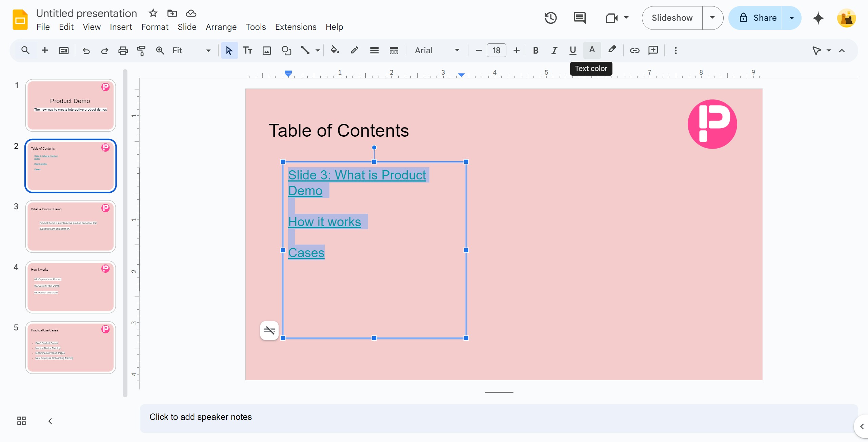Check the cloud document status icon
This screenshot has height=443, width=868.
click(x=191, y=13)
